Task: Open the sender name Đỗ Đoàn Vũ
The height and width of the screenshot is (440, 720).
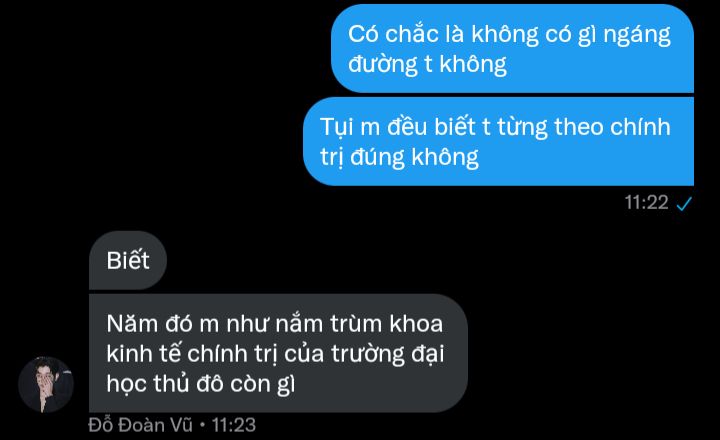Action: click(141, 425)
